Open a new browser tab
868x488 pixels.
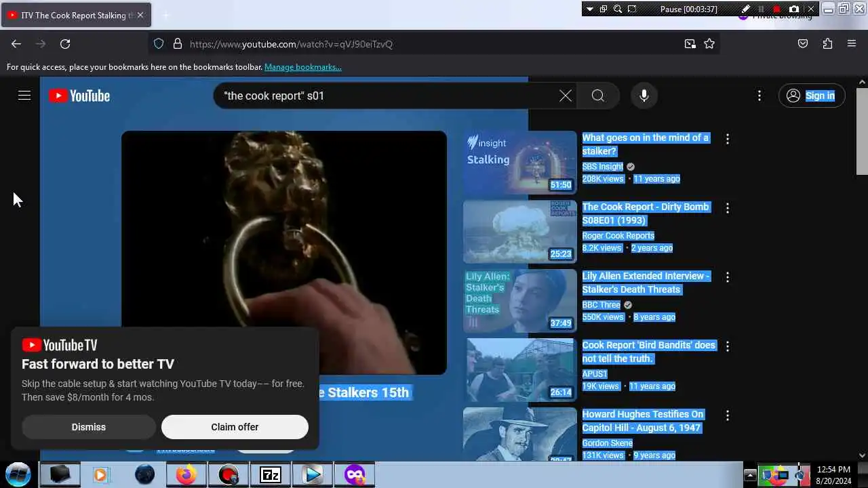pyautogui.click(x=165, y=15)
